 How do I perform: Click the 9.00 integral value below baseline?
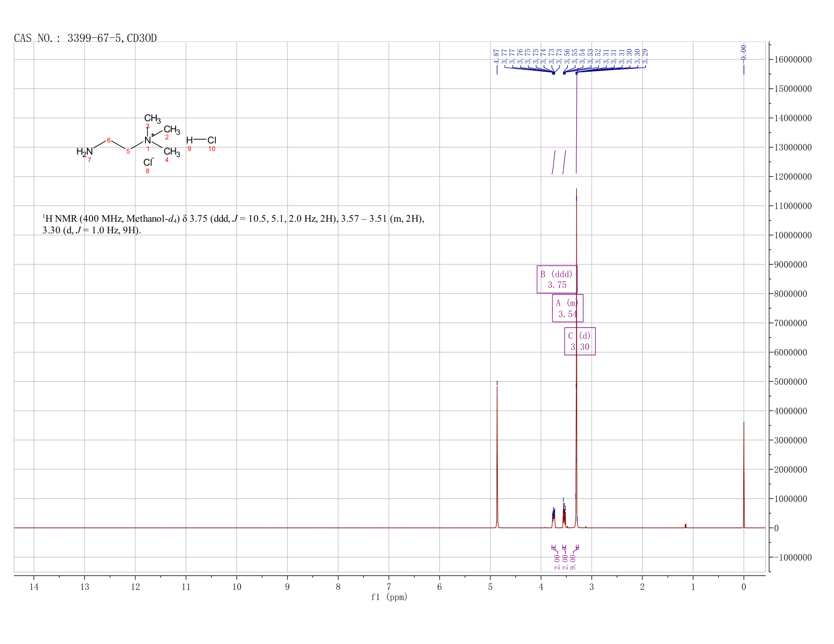573,562
